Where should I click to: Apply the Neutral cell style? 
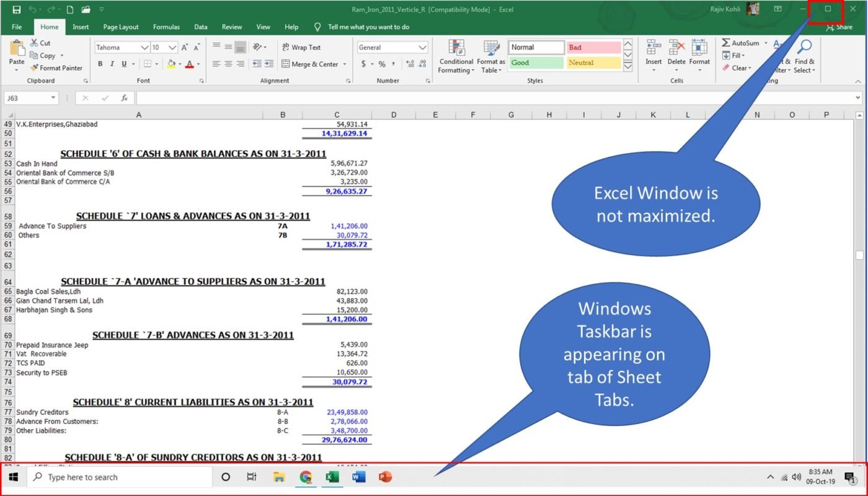click(593, 63)
